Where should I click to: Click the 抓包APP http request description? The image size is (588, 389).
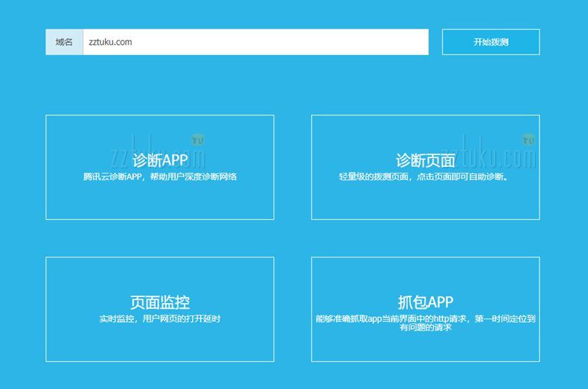coord(425,323)
